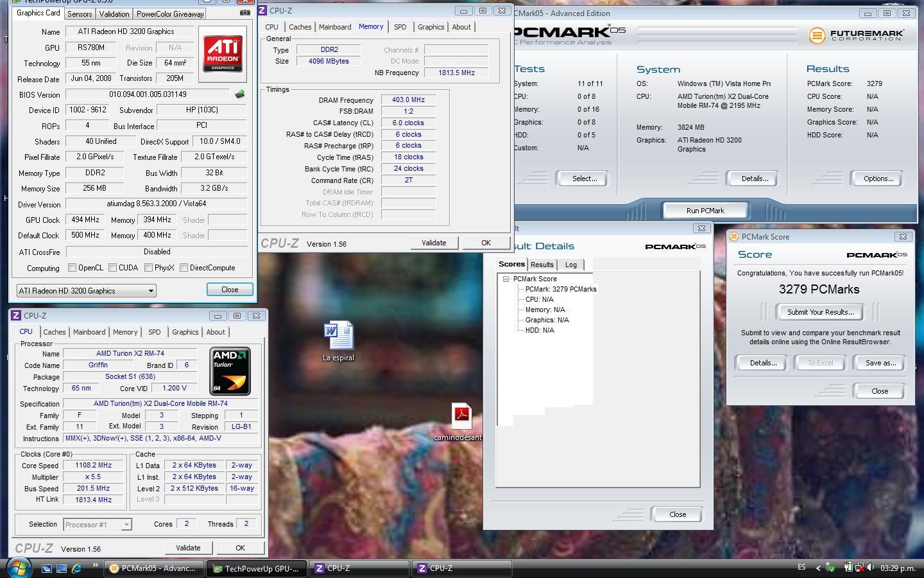Click Save as button in PCMark Score
This screenshot has height=578, width=924.
point(880,363)
